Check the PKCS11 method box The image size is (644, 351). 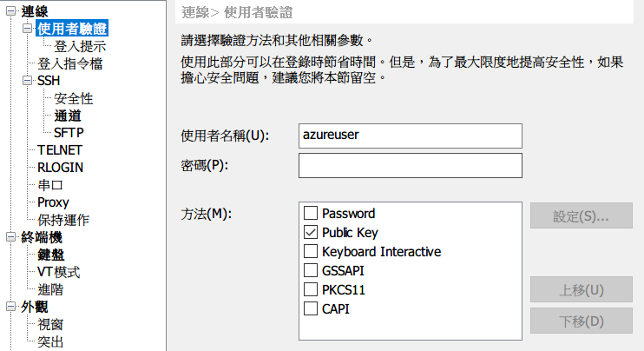click(311, 290)
